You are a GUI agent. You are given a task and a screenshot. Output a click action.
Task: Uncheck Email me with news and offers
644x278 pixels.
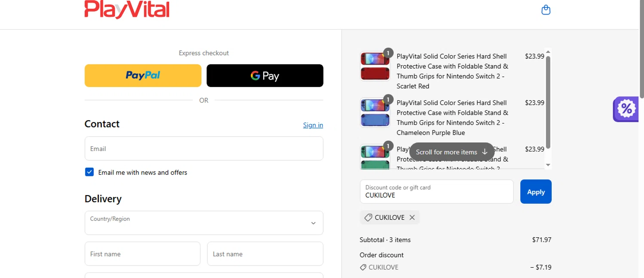pos(89,172)
